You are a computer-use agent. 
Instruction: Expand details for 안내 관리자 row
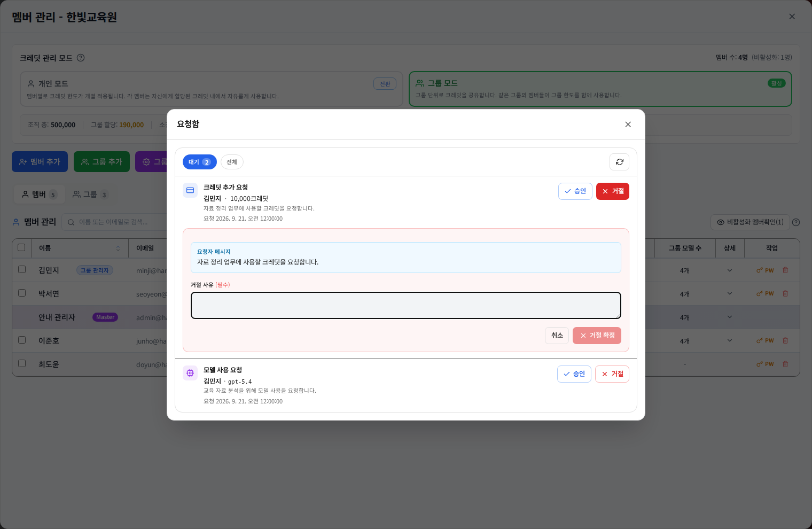click(730, 317)
